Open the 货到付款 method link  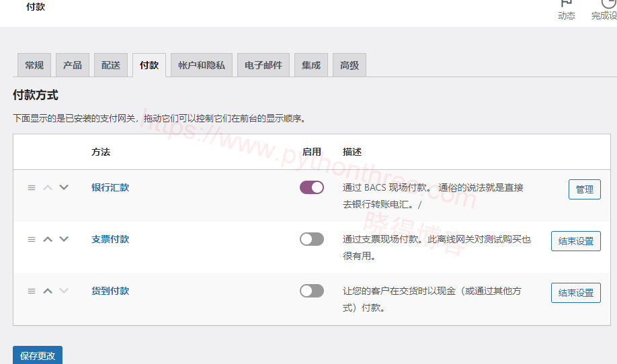pyautogui.click(x=110, y=291)
